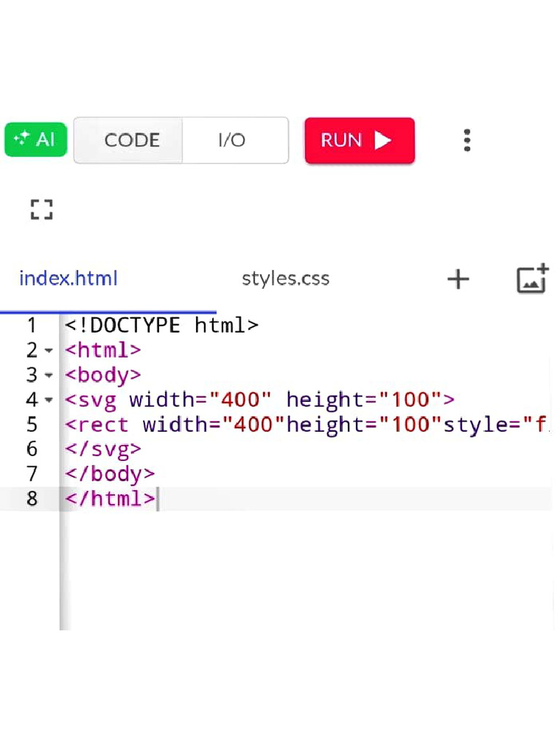Collapse the body tag fold arrow on line 3
The image size is (560, 747).
(x=49, y=376)
